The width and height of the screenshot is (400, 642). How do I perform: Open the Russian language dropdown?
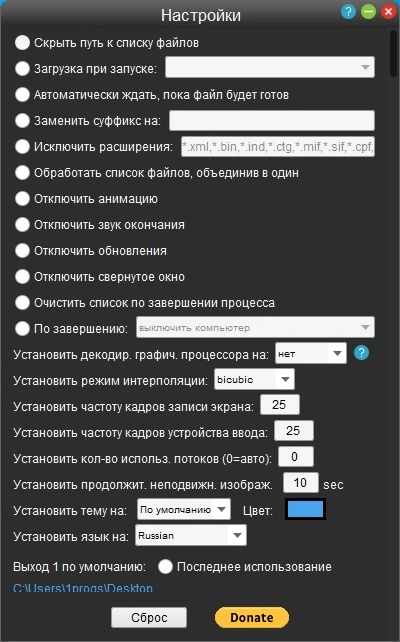point(191,536)
